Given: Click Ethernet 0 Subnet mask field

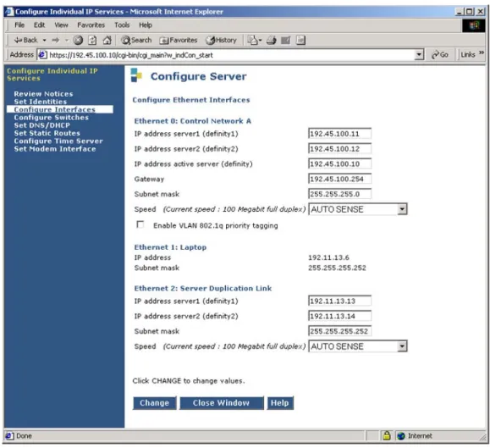Looking at the screenshot, I should click(x=339, y=194).
